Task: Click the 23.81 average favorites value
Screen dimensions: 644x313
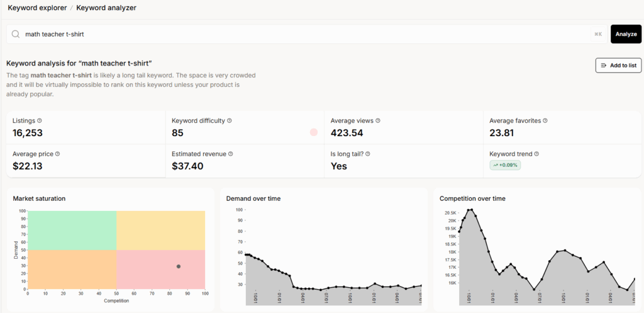Action: tap(502, 133)
